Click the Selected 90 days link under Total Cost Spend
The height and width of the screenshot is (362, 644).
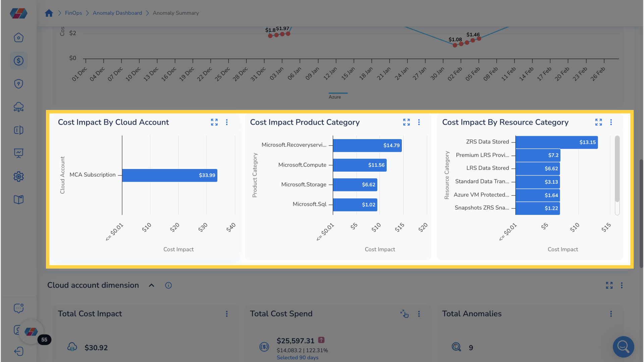pyautogui.click(x=297, y=357)
